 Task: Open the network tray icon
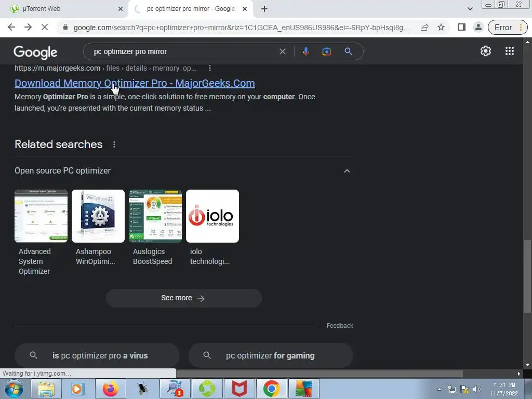coord(451,389)
